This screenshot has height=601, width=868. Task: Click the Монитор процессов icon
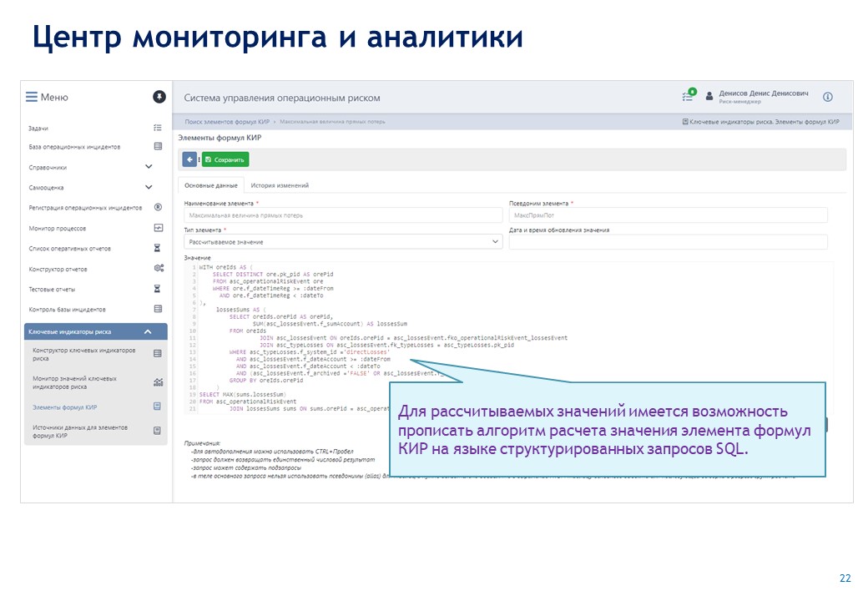[158, 228]
